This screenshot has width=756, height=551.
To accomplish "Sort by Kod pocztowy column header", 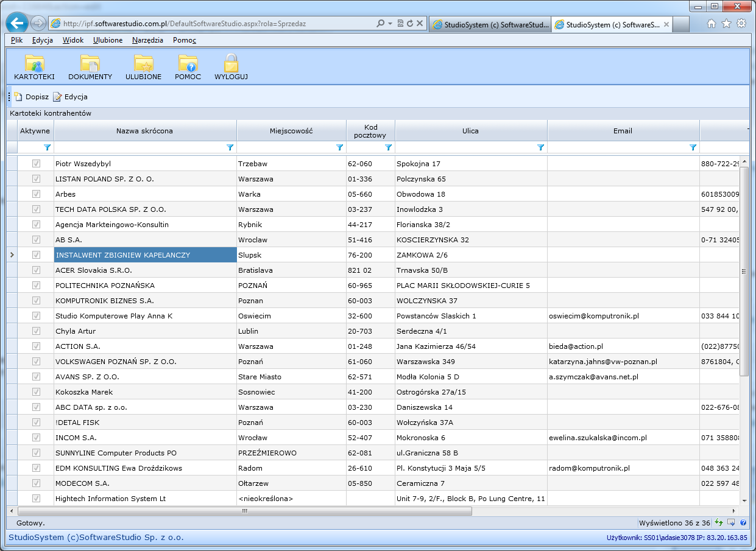I will [x=370, y=131].
